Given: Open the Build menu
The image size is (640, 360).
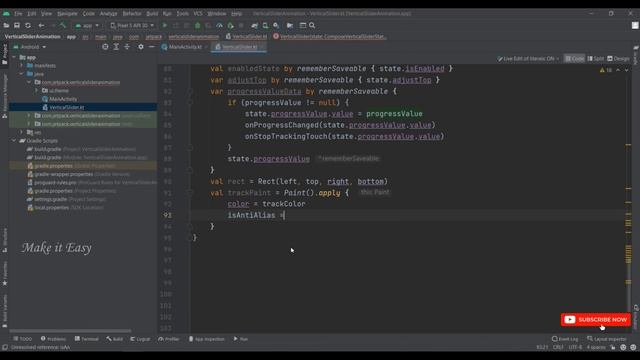Looking at the screenshot, I should pos(152,13).
